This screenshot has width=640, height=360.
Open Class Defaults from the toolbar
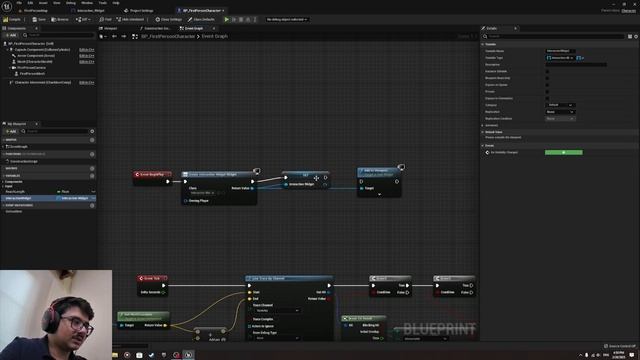point(201,19)
